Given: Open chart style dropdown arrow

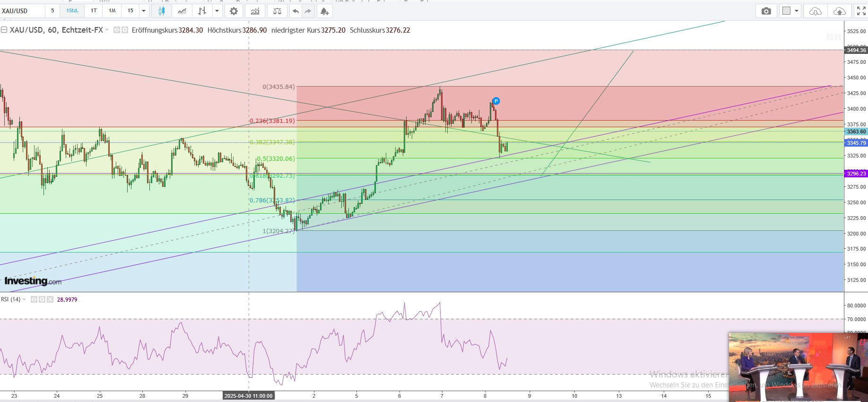Looking at the screenshot, I should 217,11.
